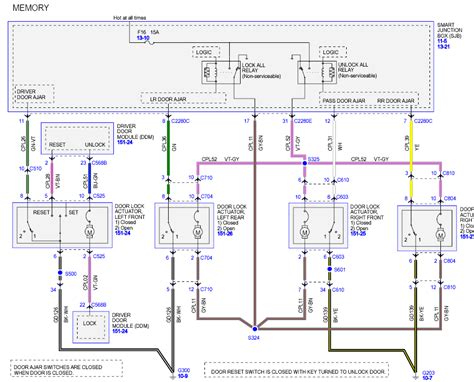Click the G300 ground symbol
The height and width of the screenshot is (382, 474).
click(x=173, y=376)
